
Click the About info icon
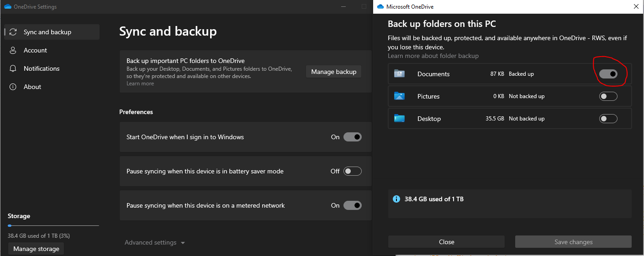(x=13, y=87)
